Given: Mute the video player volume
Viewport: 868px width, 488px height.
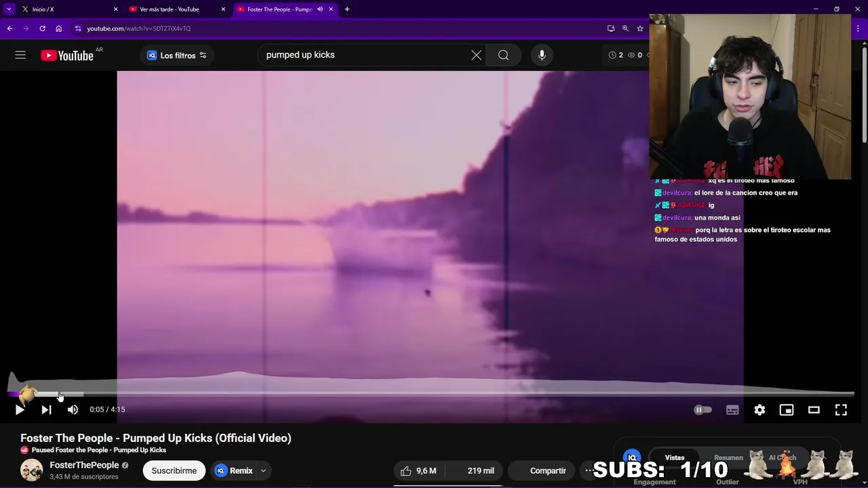Looking at the screenshot, I should [x=73, y=409].
